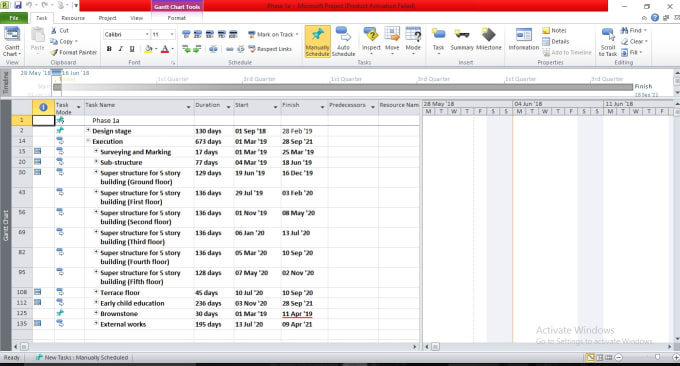Click Respect Links

(270, 49)
